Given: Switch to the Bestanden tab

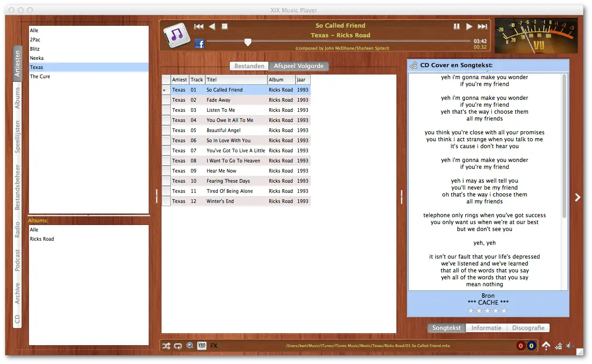Looking at the screenshot, I should click(x=249, y=66).
